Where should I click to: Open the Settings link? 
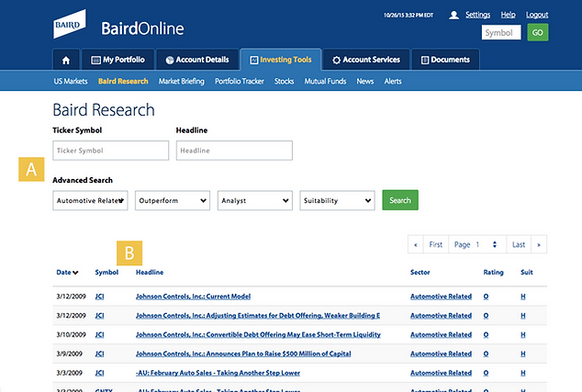click(x=477, y=15)
